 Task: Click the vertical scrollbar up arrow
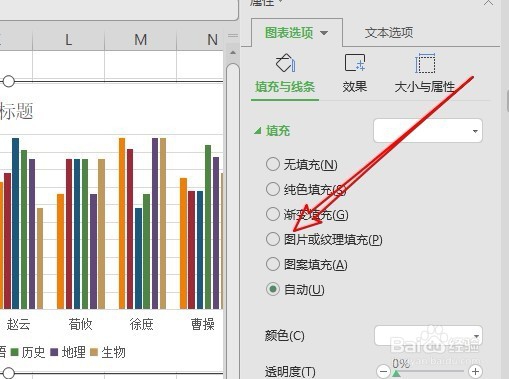(x=233, y=52)
